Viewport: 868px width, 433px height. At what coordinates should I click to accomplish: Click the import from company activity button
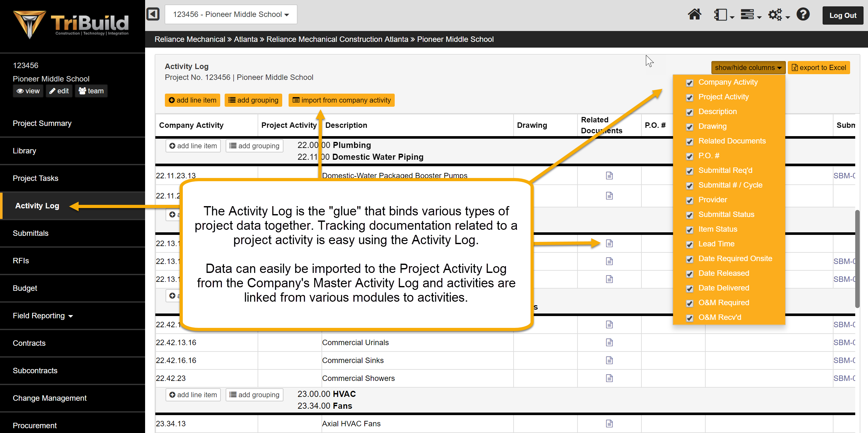(342, 100)
